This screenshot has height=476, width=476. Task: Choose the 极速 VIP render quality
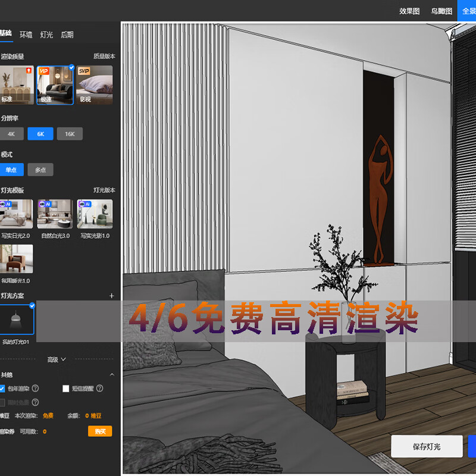coord(55,84)
